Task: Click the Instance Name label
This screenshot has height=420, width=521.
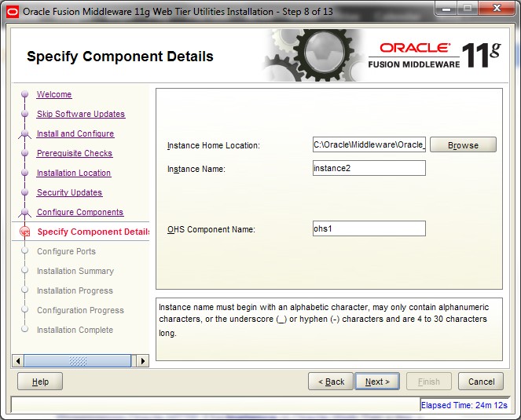Action: 196,169
